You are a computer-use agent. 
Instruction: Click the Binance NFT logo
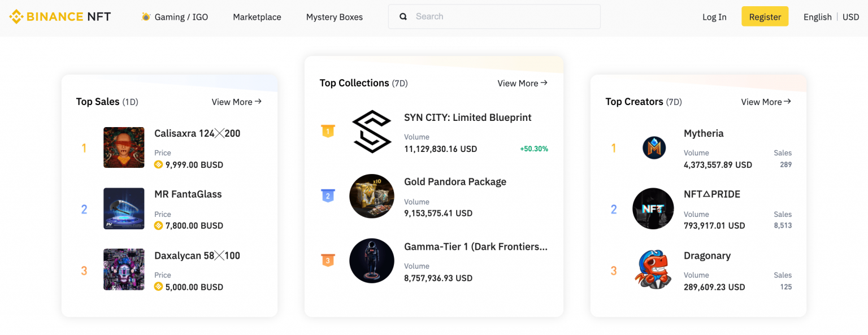[59, 16]
